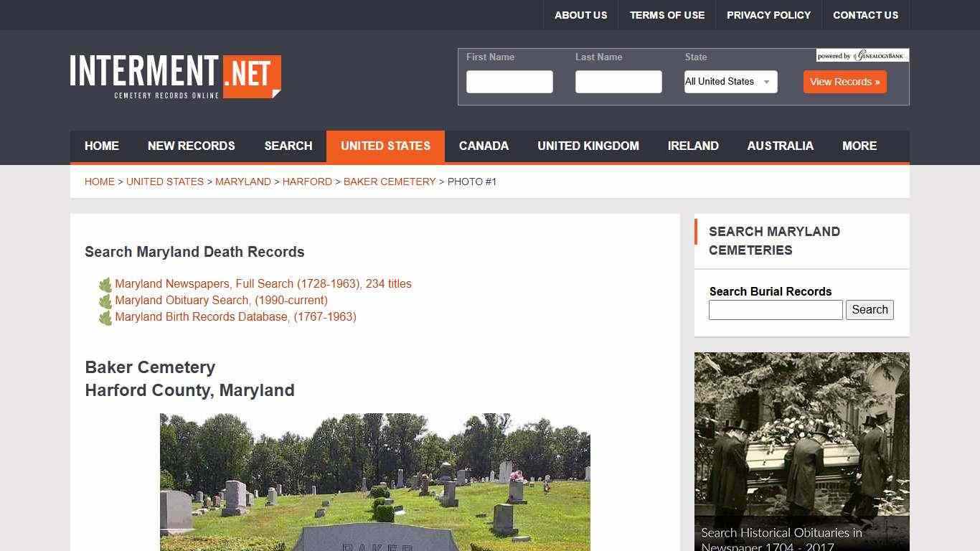980x551 pixels.
Task: Click the Interment.net logo
Action: (175, 76)
